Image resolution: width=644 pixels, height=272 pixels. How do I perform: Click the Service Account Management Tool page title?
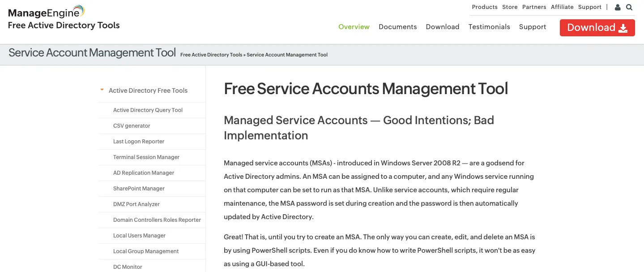[x=92, y=53]
